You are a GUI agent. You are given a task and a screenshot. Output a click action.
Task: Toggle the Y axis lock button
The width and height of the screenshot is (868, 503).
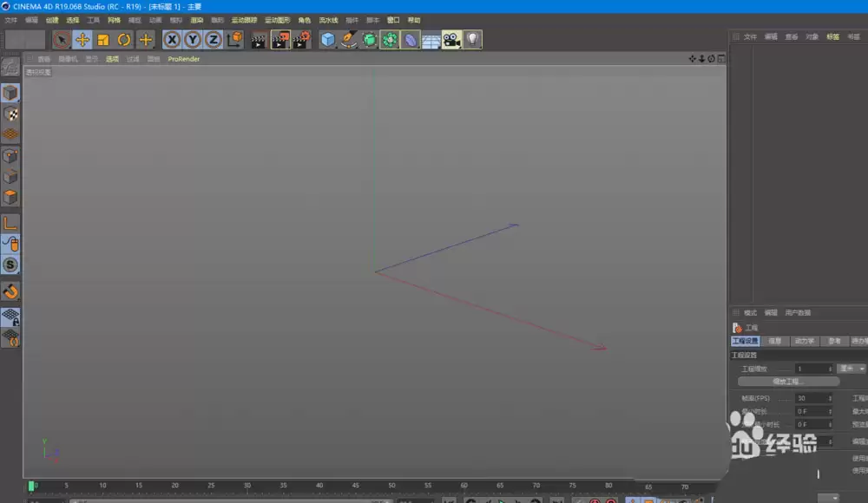tap(193, 39)
